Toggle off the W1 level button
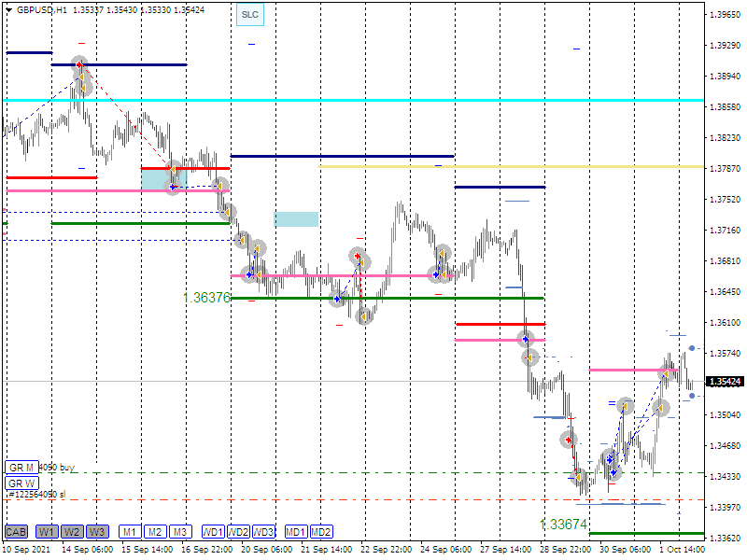 click(x=47, y=532)
